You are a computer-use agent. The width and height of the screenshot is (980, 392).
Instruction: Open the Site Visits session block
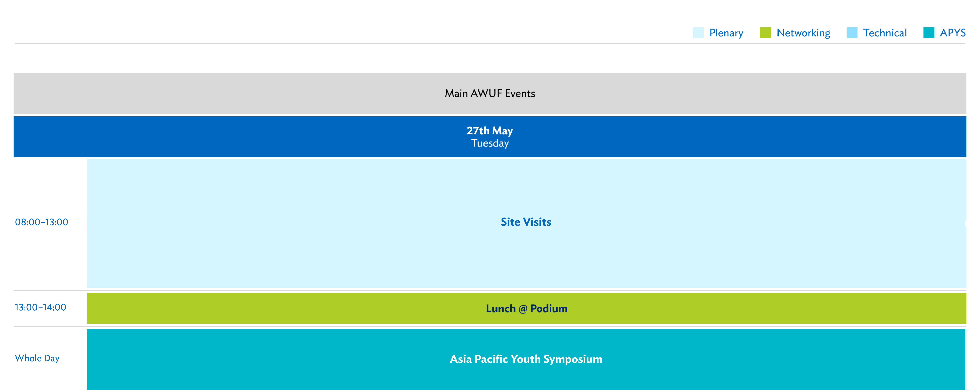(x=527, y=223)
